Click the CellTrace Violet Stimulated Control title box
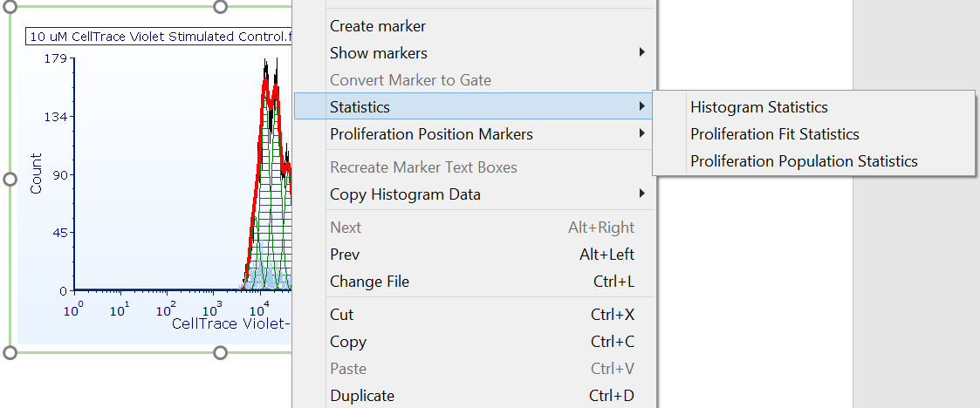 159,37
